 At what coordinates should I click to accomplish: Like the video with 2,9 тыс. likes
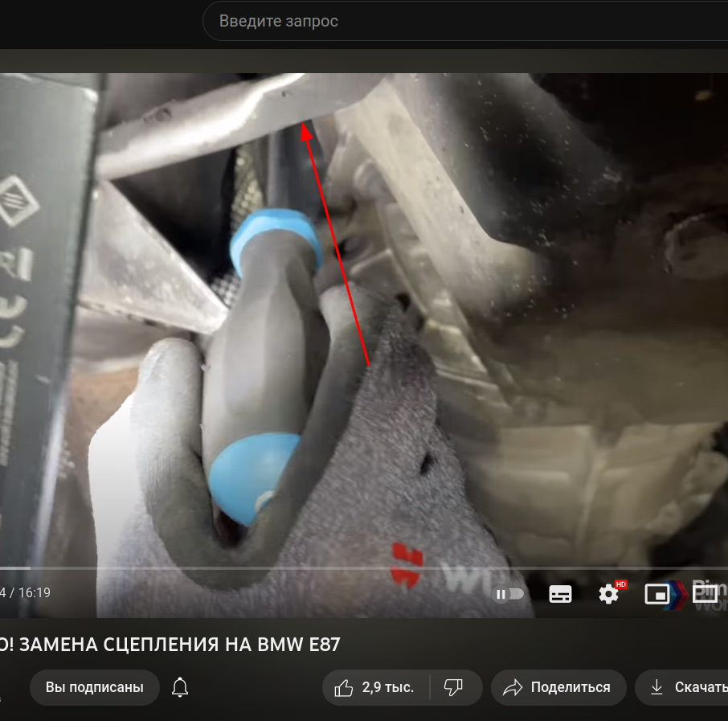375,687
